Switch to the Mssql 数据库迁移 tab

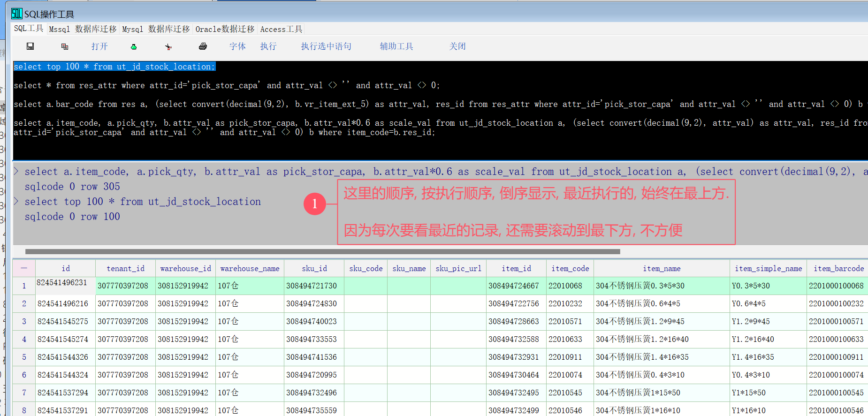click(83, 29)
